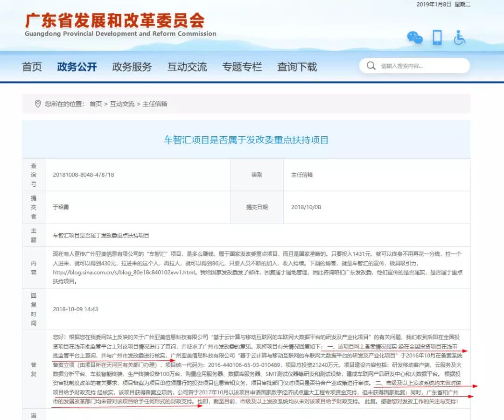The width and height of the screenshot is (504, 420).
Task: Open 互动交流 navigation item
Action: [187, 67]
